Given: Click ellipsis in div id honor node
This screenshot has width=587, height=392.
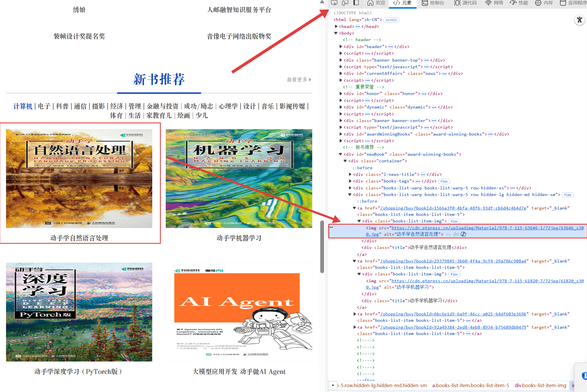Looking at the screenshot, I should tap(424, 94).
